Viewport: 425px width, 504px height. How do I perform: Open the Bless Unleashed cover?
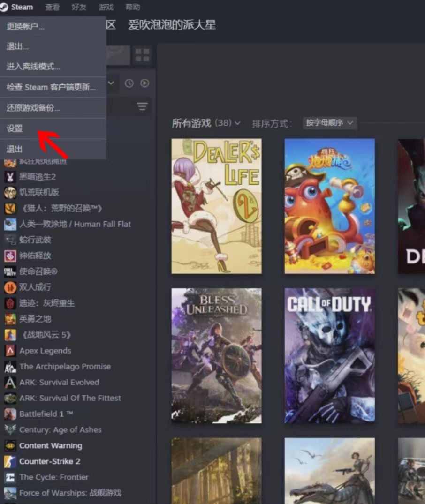tap(217, 355)
